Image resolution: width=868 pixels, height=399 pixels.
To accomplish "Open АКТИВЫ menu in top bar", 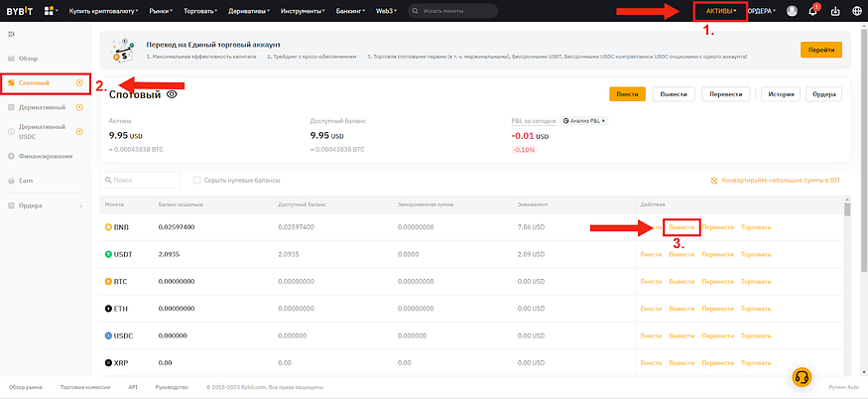I will (721, 11).
